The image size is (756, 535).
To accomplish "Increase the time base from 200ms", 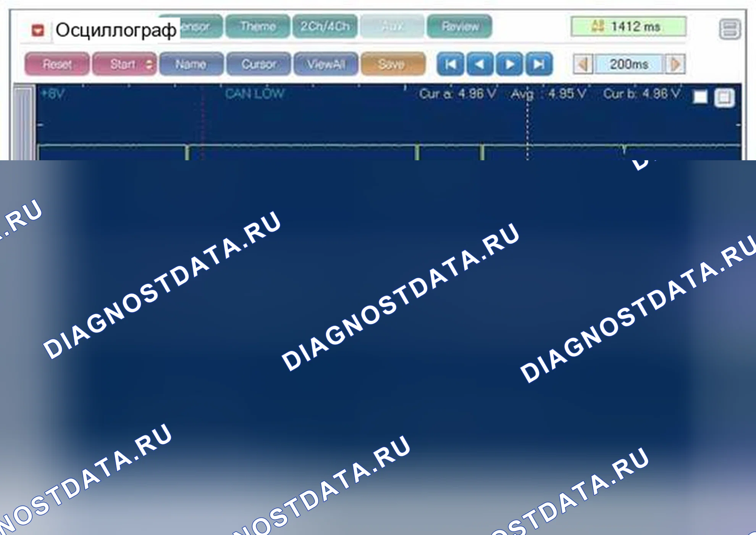I will click(675, 64).
